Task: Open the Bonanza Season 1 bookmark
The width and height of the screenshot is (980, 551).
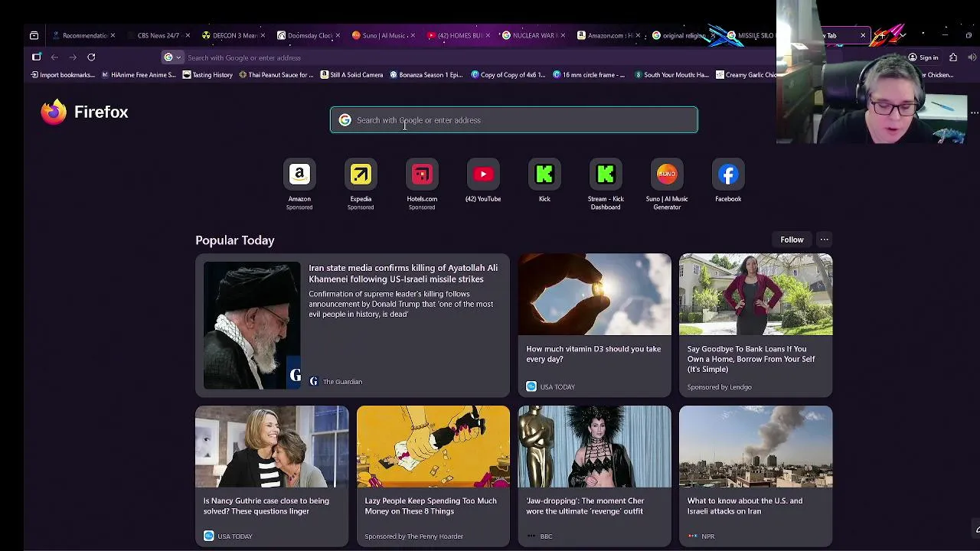Action: click(426, 75)
